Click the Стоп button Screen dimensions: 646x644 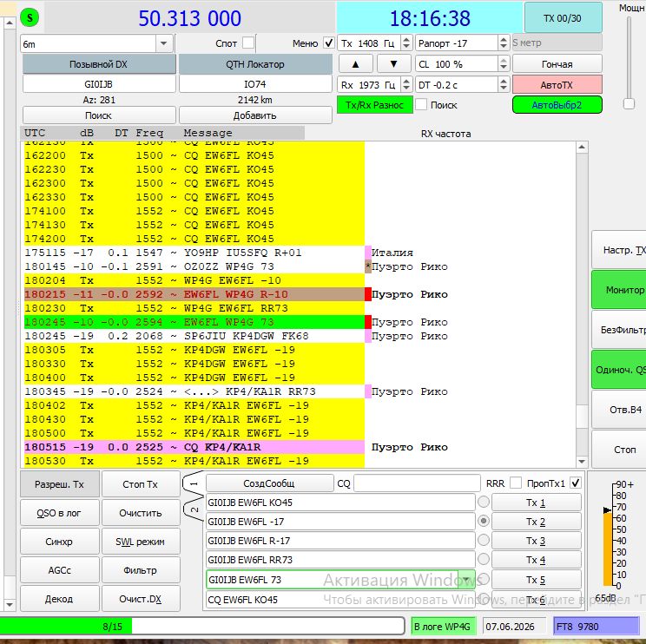tap(619, 450)
